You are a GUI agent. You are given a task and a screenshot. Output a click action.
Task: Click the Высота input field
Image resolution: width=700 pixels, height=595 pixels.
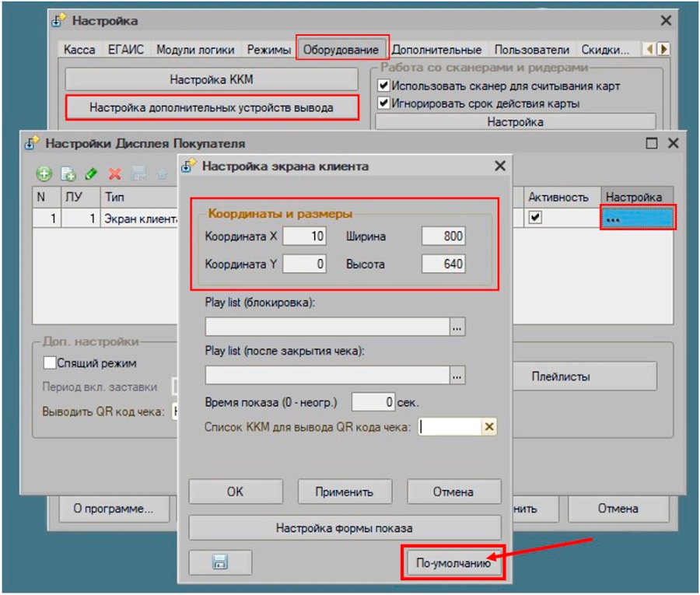[x=443, y=264]
